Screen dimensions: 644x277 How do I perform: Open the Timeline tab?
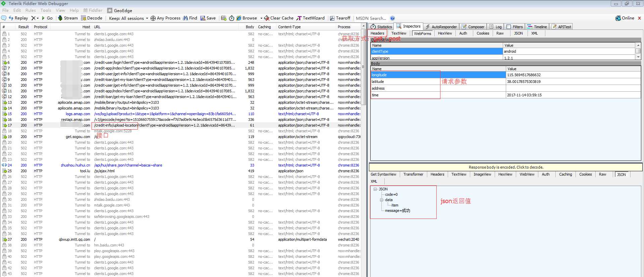(x=537, y=27)
